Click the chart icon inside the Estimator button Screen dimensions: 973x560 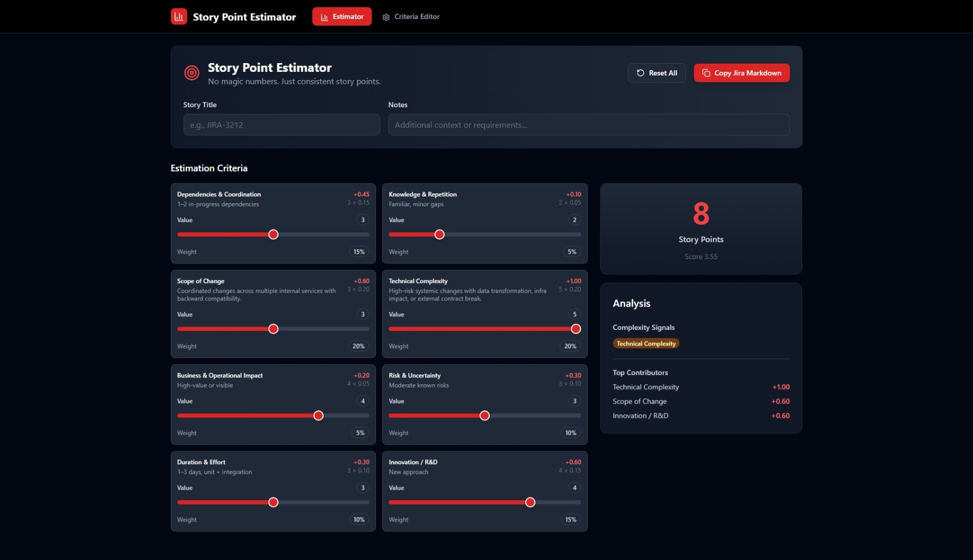[x=325, y=16]
